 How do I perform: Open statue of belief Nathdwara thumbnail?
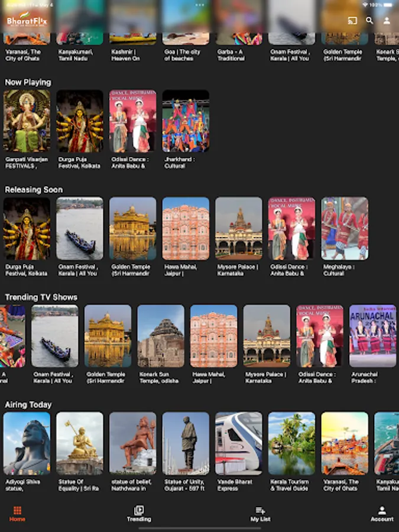[x=132, y=443]
